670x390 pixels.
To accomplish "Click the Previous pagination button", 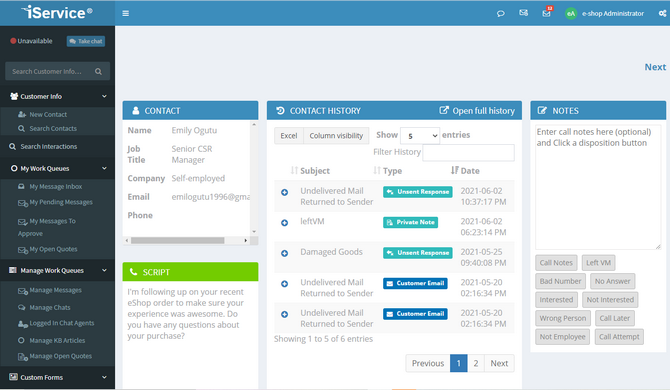I will pyautogui.click(x=428, y=364).
